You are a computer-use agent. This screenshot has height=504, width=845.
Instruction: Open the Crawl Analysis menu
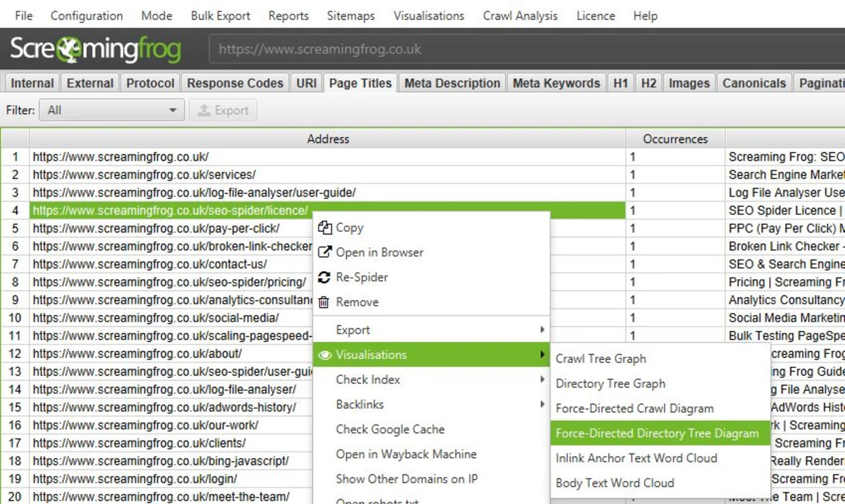(x=520, y=16)
